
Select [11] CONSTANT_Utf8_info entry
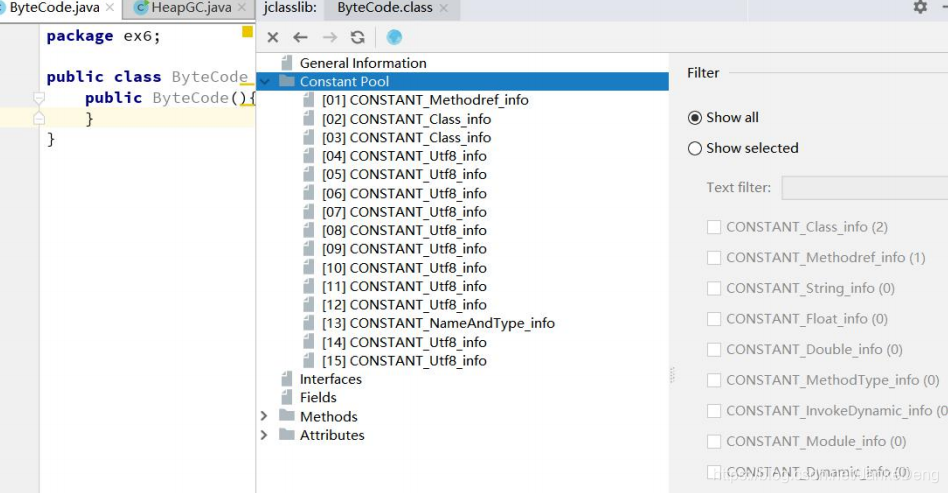pyautogui.click(x=404, y=286)
